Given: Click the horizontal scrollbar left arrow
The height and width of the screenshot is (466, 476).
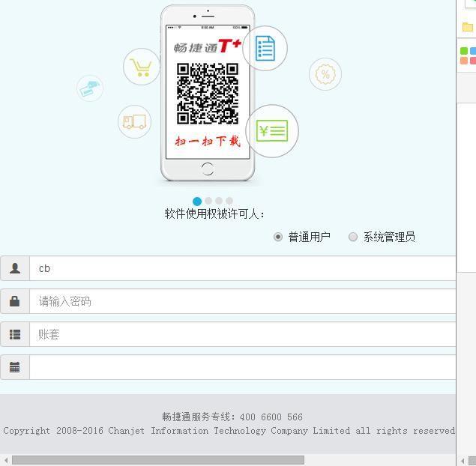Looking at the screenshot, I should click(x=6, y=460).
